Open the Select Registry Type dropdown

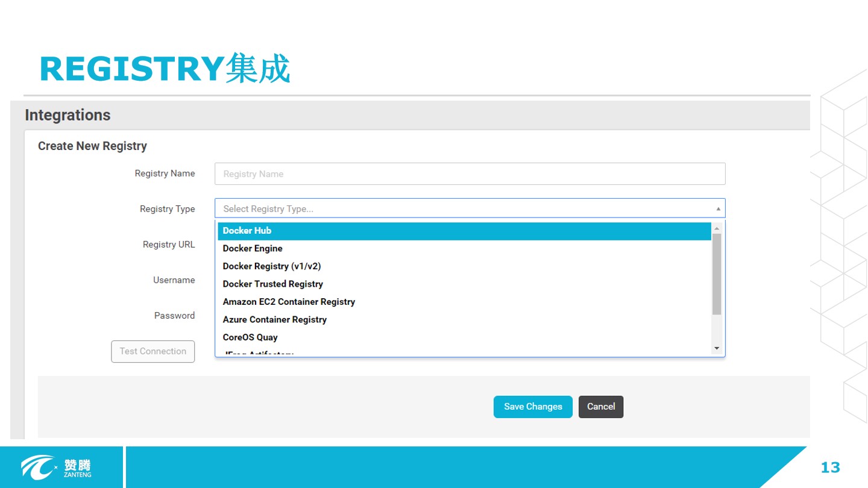pyautogui.click(x=470, y=208)
